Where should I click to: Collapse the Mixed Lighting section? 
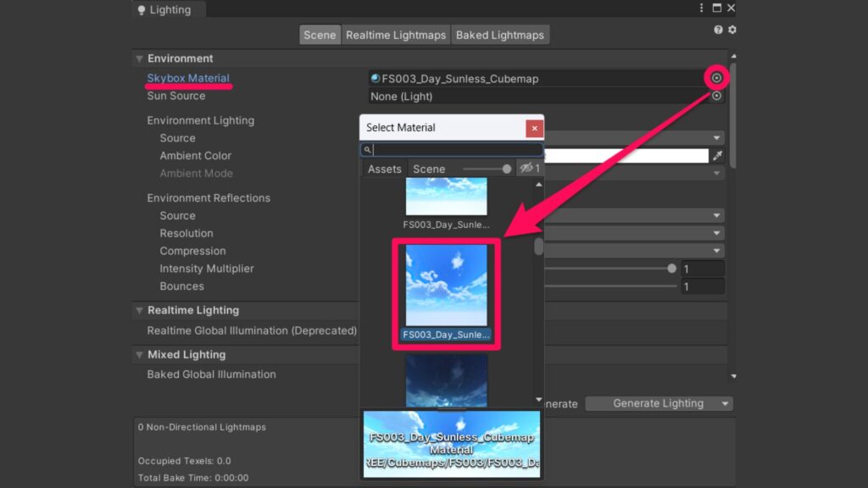[x=139, y=354]
